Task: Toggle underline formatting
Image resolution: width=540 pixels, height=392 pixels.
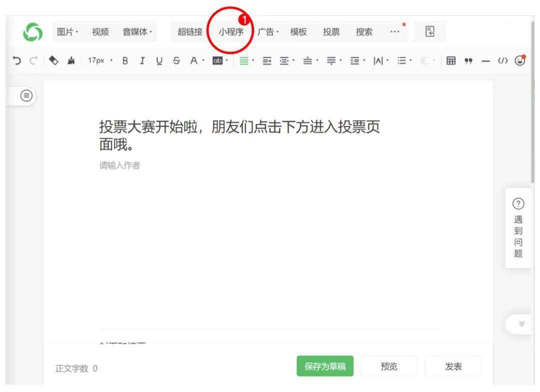Action: (159, 60)
